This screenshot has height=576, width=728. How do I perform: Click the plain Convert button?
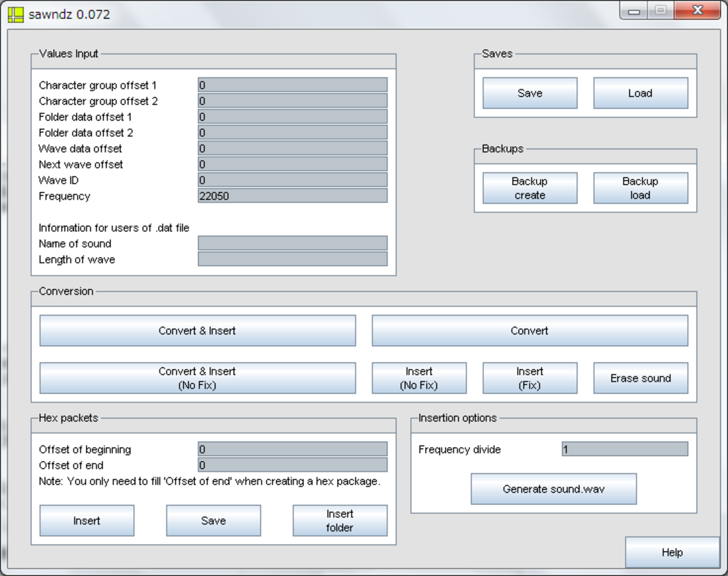pyautogui.click(x=530, y=331)
